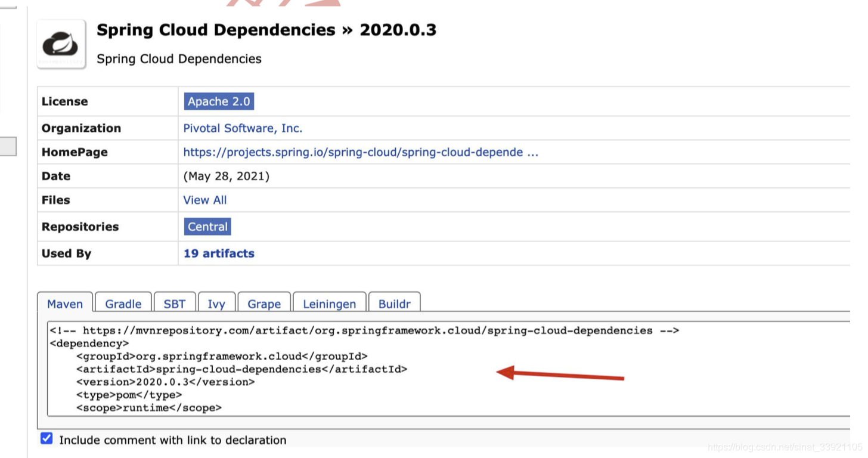Screen dimensions: 868x458
Task: Open Pivotal Software, Inc. organization link
Action: coord(243,128)
